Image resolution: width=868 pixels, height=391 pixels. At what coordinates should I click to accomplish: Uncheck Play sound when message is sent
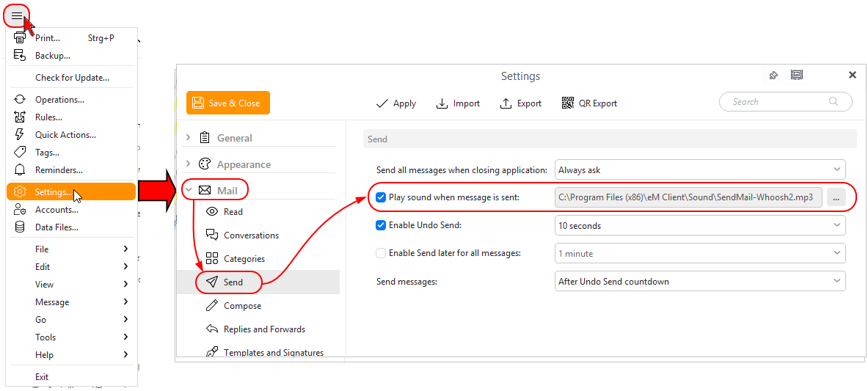pos(381,198)
